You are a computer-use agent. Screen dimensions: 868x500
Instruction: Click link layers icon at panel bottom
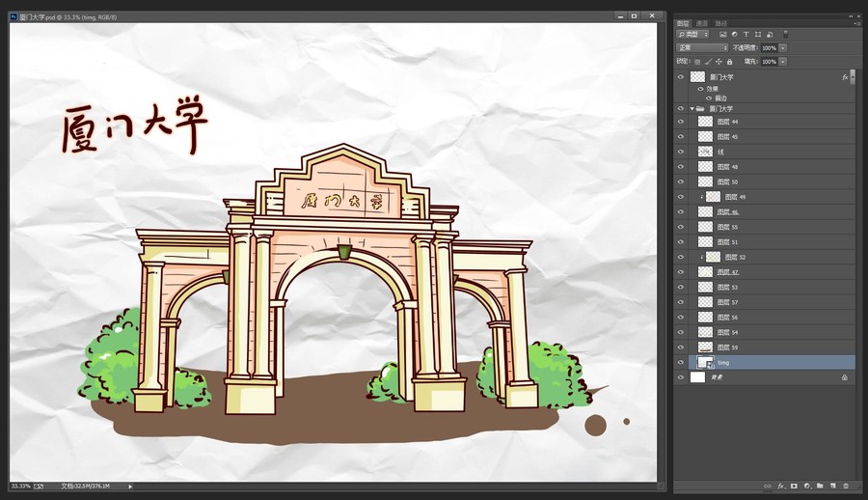coord(768,486)
